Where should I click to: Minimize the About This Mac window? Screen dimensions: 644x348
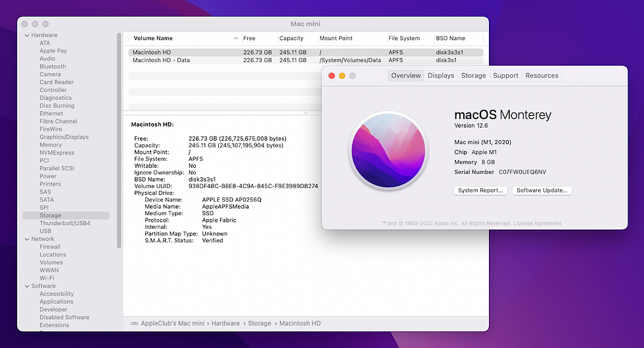point(342,76)
